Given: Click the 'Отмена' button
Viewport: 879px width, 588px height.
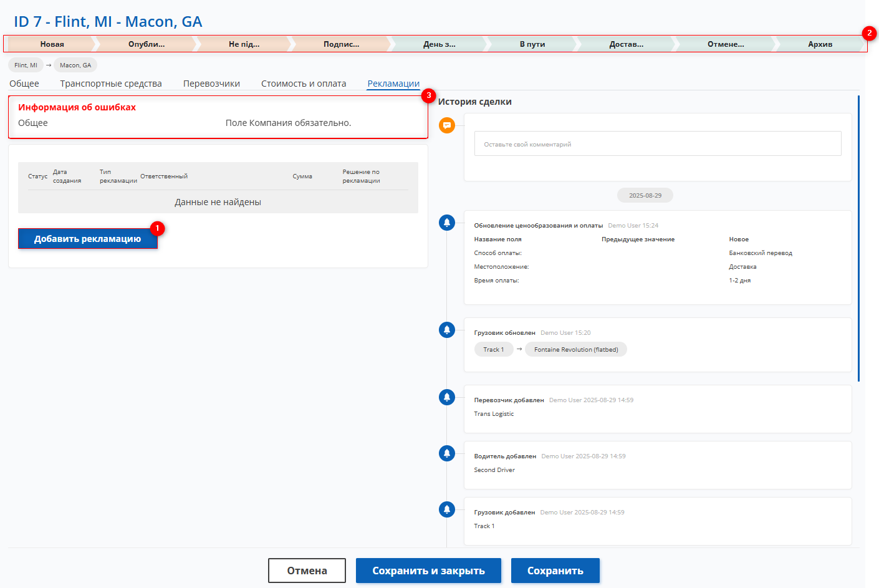Looking at the screenshot, I should point(307,571).
